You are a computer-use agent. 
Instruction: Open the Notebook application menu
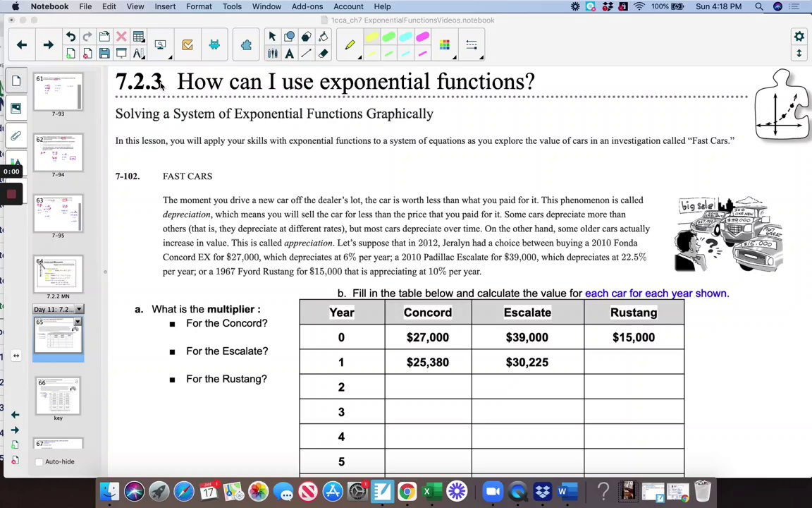49,7
